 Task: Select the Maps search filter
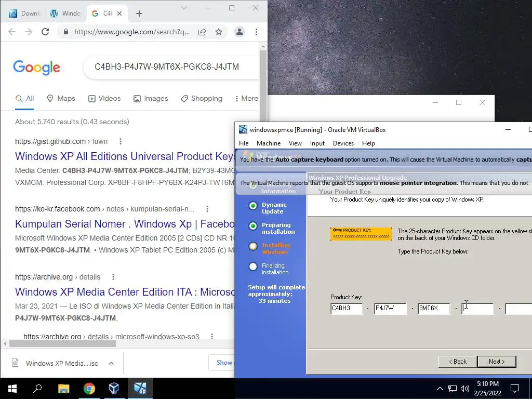click(x=61, y=98)
